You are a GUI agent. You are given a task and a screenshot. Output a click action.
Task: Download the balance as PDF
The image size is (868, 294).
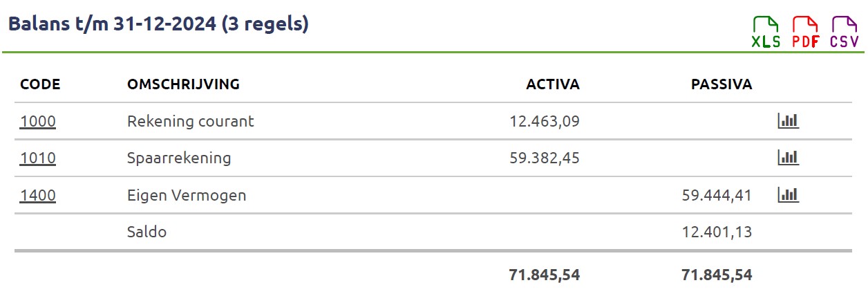point(805,33)
